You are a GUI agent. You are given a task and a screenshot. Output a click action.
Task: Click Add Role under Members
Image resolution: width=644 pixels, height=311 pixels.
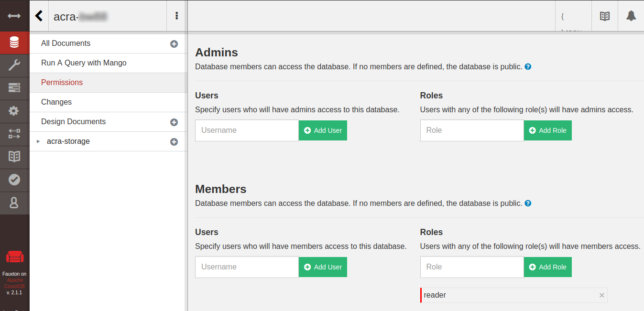pos(547,267)
